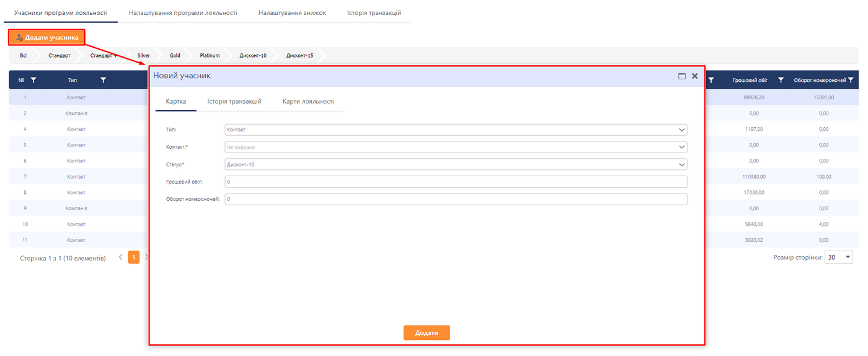Screen dimensions: 868x356
Task: Click the Додати button in dialog
Action: [427, 333]
